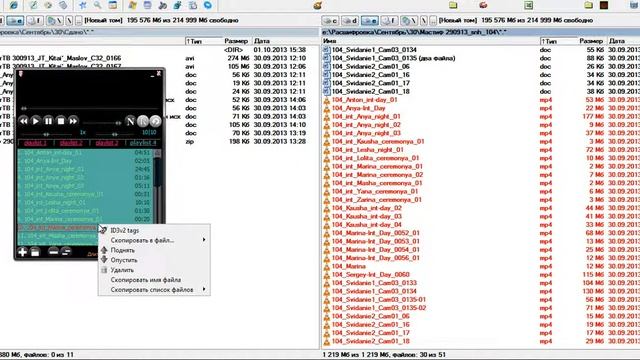Switch to the playlist 4 tab
Screen dimensions: 640x360
143,143
